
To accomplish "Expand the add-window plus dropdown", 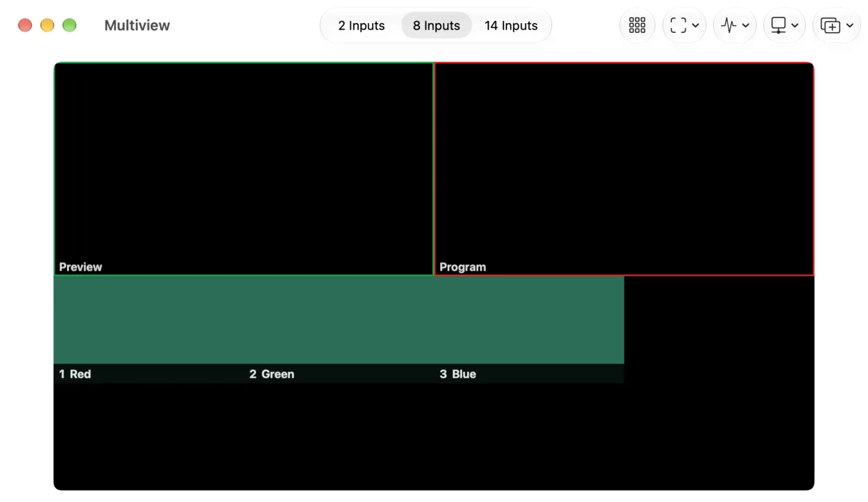I will (x=836, y=25).
